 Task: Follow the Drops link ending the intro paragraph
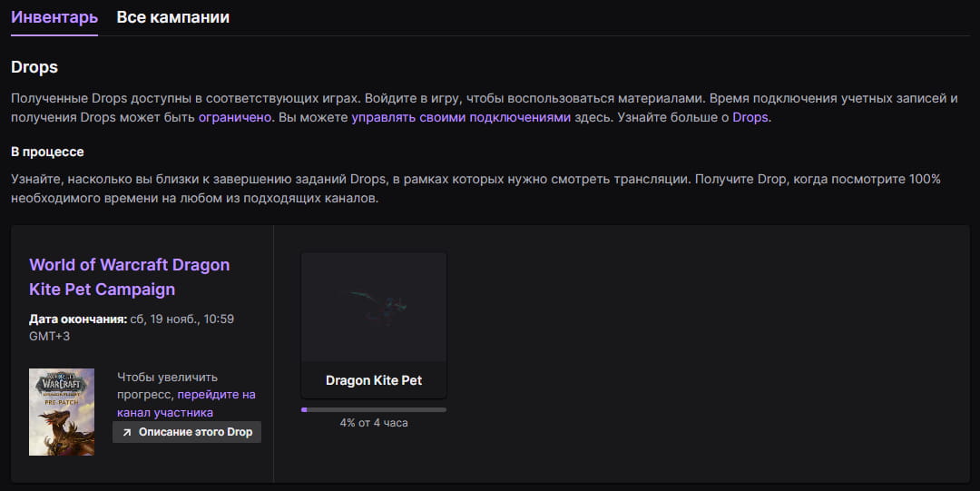coord(750,117)
